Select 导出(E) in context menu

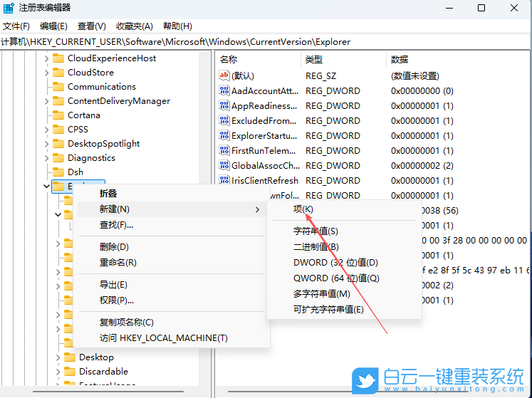(x=172, y=285)
